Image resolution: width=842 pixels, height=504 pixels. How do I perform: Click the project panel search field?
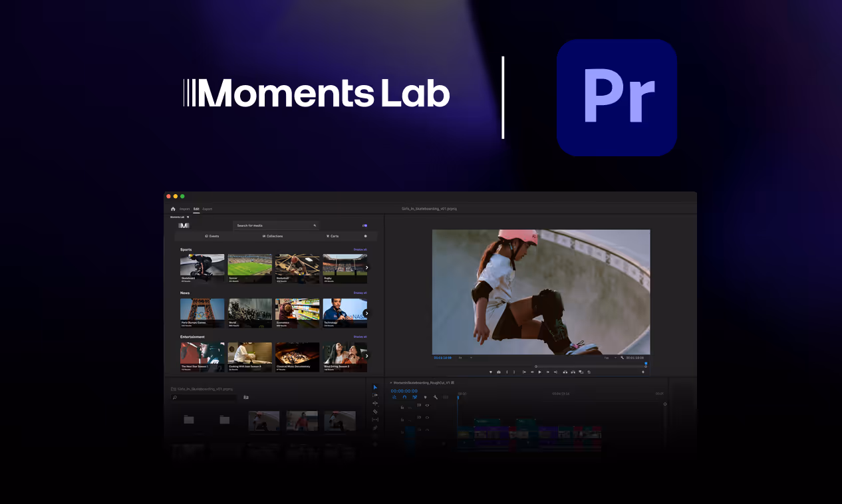[204, 398]
